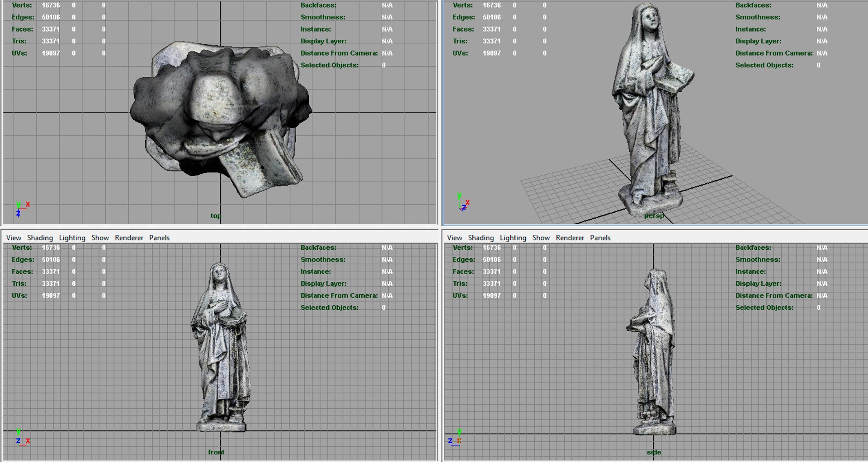
Task: Click 'Instance:' label in front viewport
Action: click(x=316, y=272)
